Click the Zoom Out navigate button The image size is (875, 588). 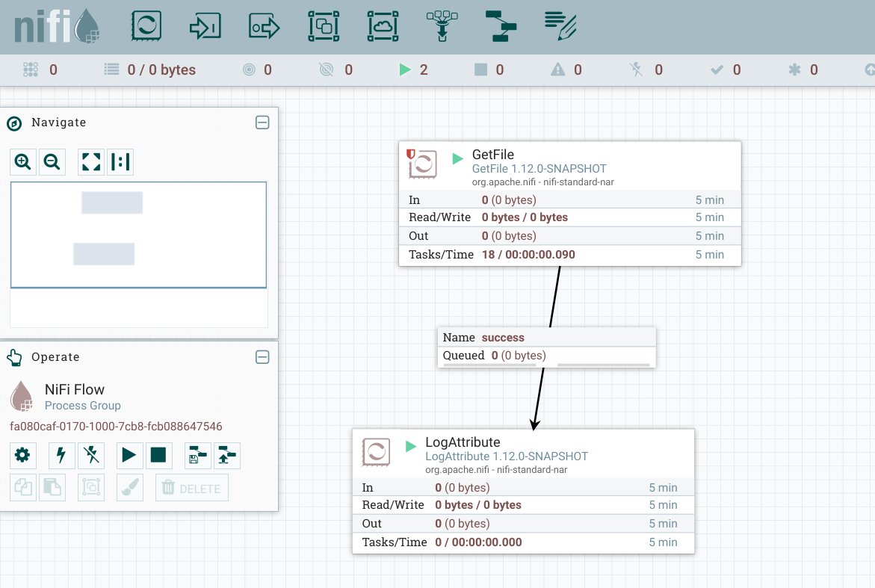[x=52, y=162]
